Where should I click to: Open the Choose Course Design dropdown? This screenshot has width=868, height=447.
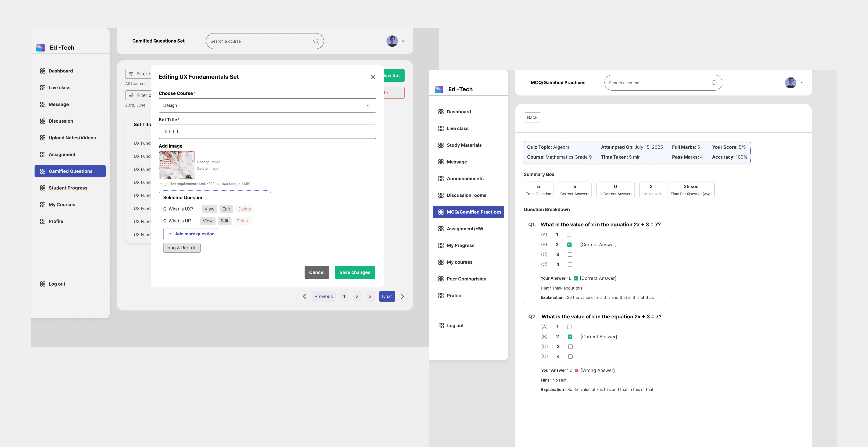click(267, 106)
